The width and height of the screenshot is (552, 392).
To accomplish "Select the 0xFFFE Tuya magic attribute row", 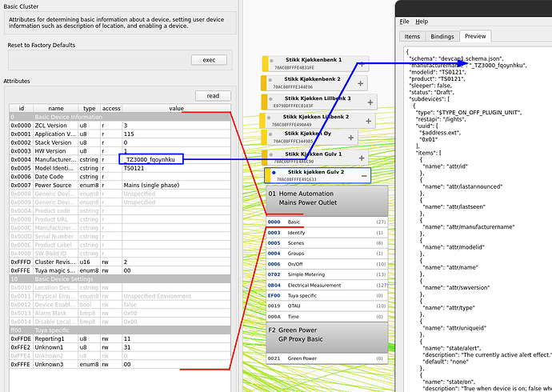I will [120, 270].
